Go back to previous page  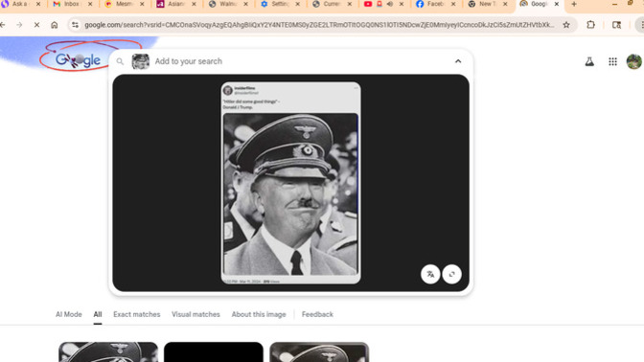(x=3, y=25)
